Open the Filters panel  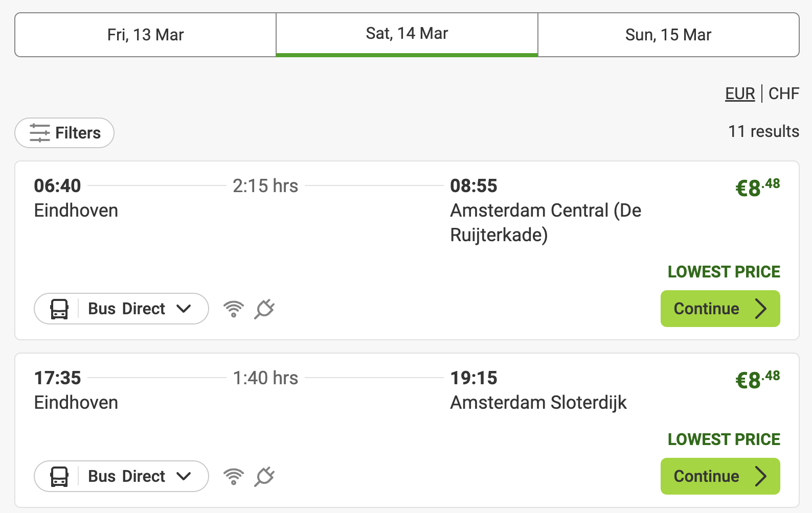[64, 133]
